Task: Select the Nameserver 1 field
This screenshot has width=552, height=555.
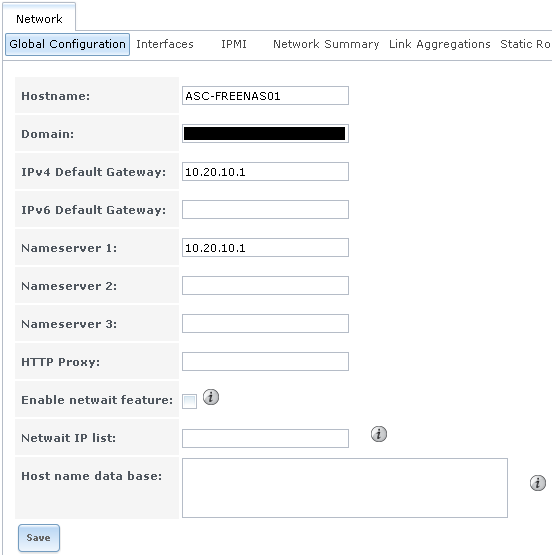Action: [x=265, y=247]
